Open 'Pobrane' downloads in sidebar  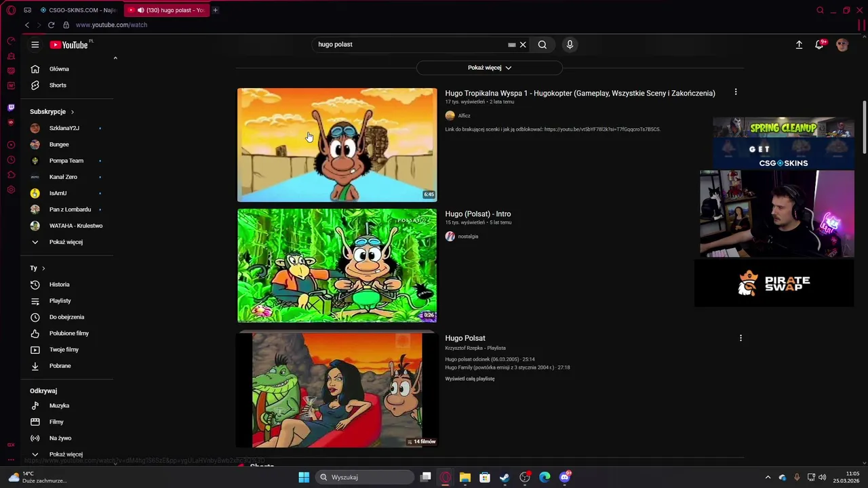click(x=59, y=366)
